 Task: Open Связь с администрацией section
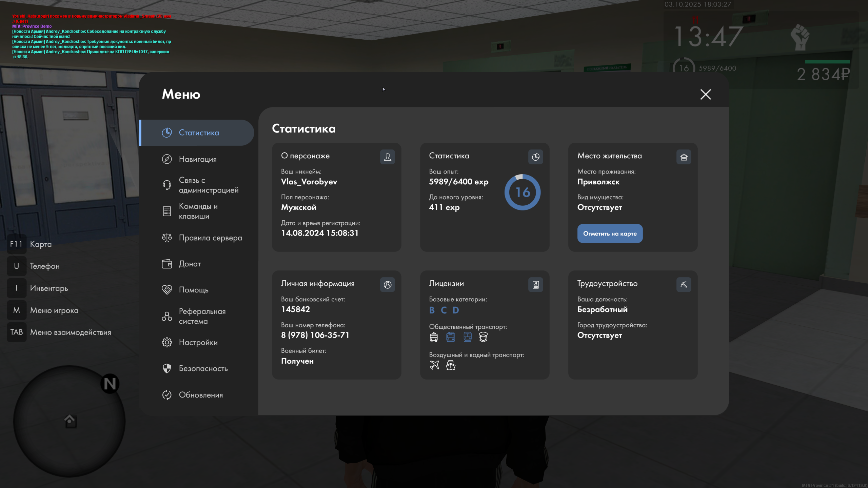coord(208,185)
